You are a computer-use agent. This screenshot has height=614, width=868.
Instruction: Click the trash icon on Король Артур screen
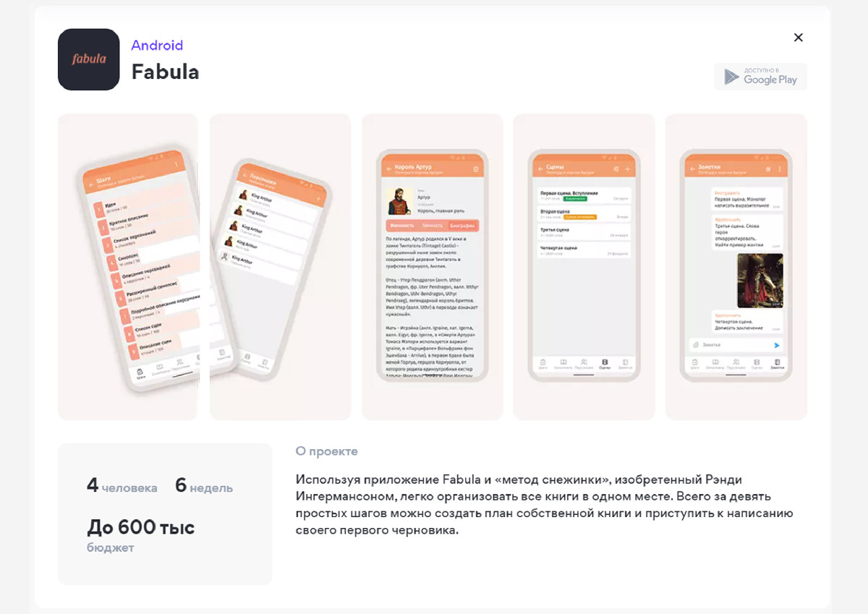coord(475,169)
